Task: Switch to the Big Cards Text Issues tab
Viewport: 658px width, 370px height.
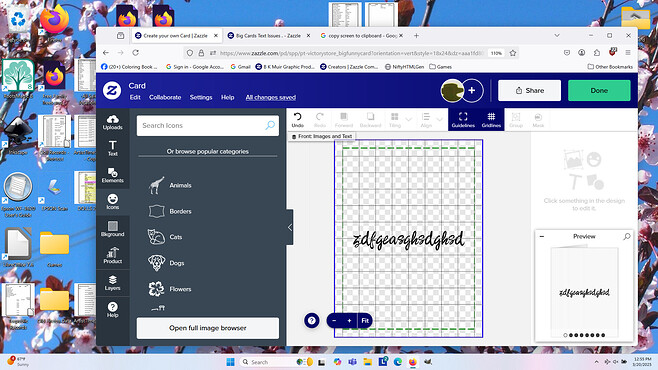Action: 268,36
